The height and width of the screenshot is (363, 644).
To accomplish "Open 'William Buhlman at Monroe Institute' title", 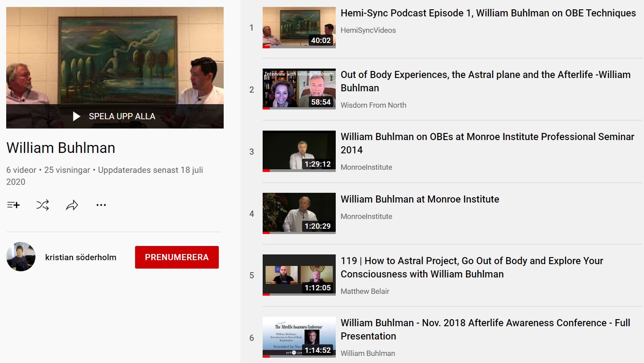I will [420, 199].
